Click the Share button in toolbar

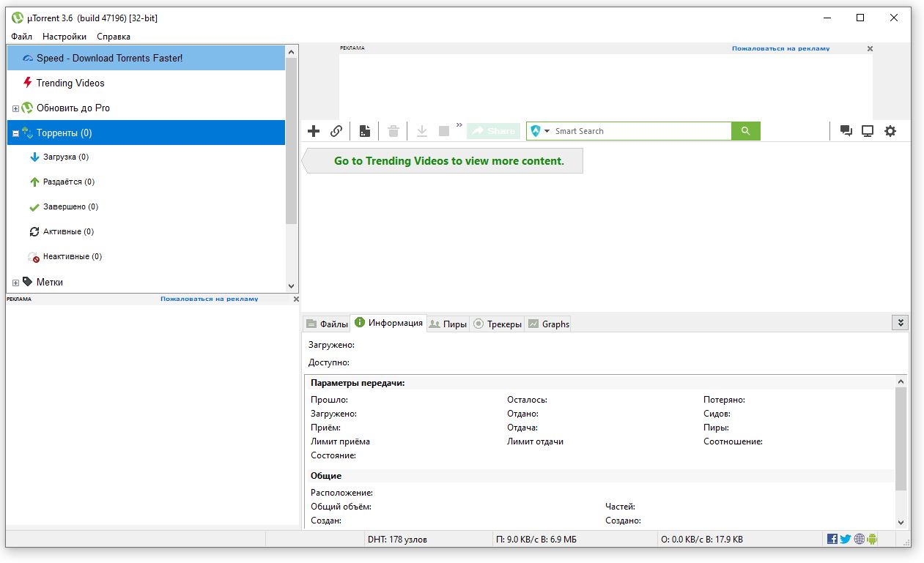click(493, 131)
